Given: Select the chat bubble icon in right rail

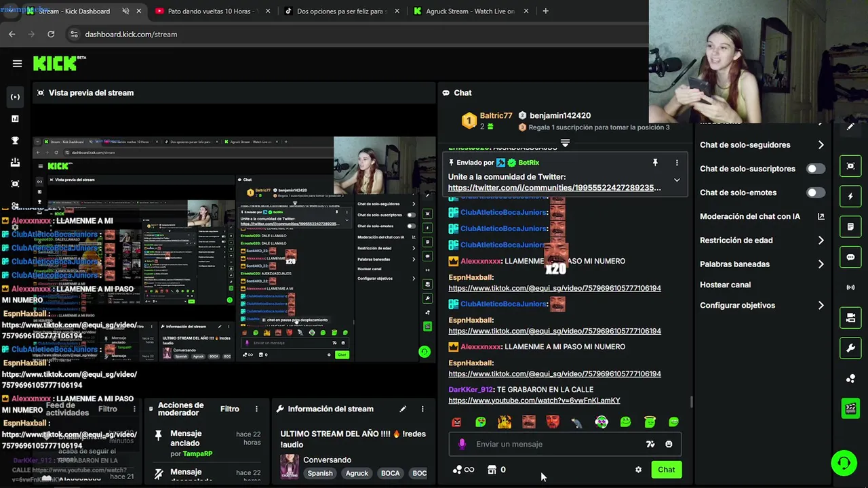Looking at the screenshot, I should click(850, 258).
